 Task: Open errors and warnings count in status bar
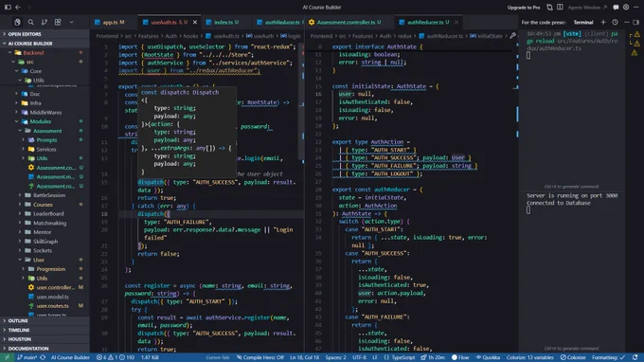click(x=116, y=357)
